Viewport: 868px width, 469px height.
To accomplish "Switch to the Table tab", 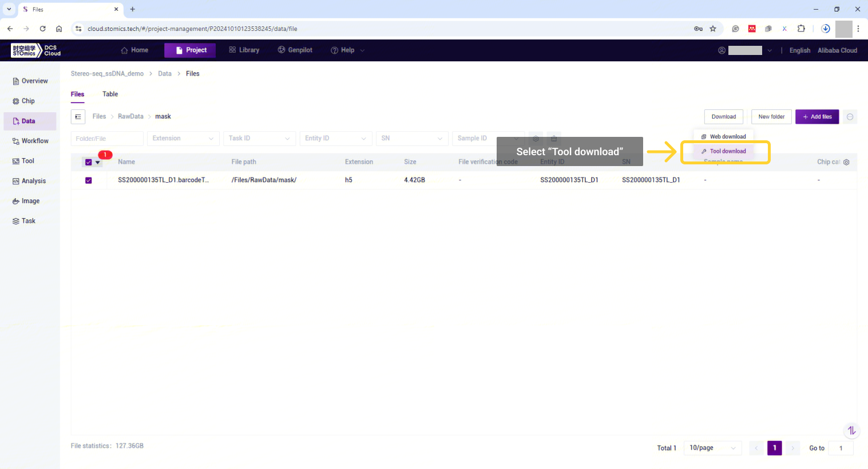I will 110,94.
